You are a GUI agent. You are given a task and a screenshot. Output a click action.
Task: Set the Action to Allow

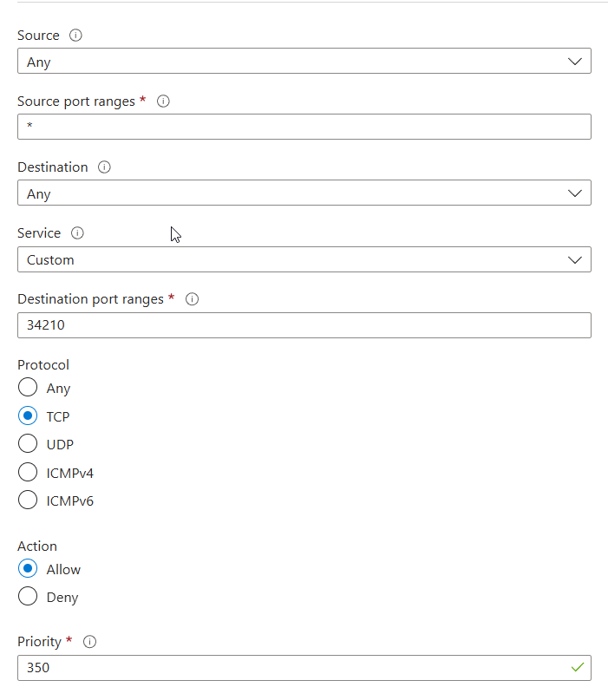pos(28,569)
